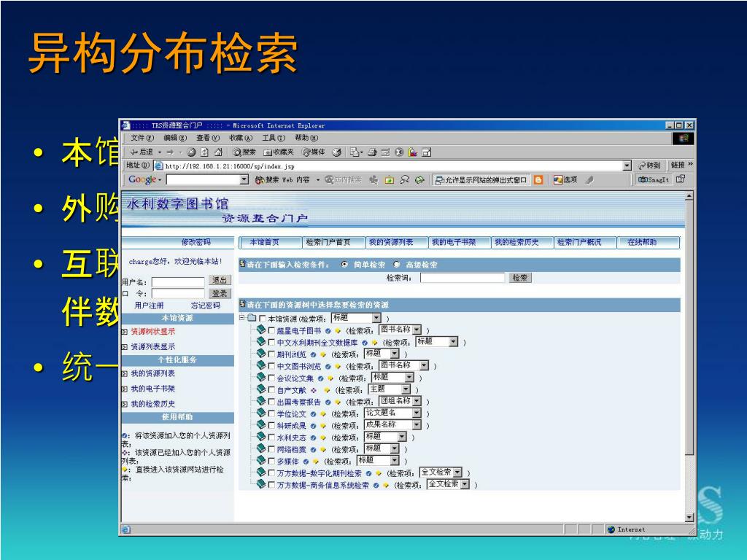747x560 pixels.
Task: Click the SnagIt toolbar button
Action: point(653,179)
